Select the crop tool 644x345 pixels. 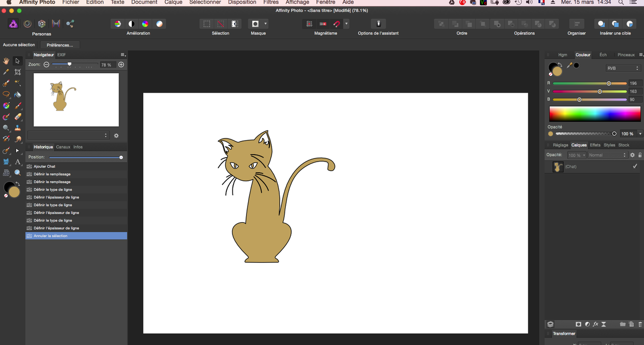point(18,72)
